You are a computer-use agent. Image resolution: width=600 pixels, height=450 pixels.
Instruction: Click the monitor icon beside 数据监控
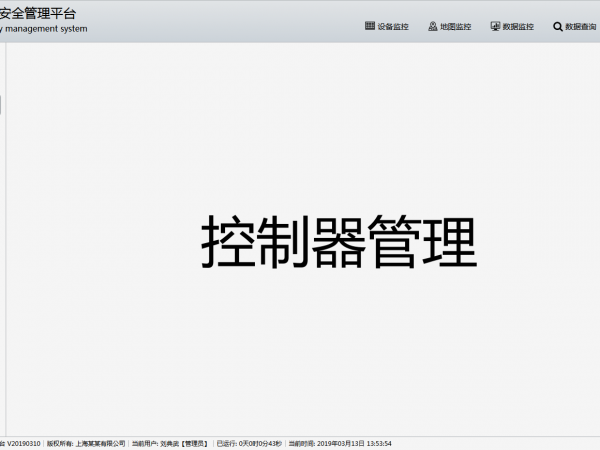coord(495,26)
